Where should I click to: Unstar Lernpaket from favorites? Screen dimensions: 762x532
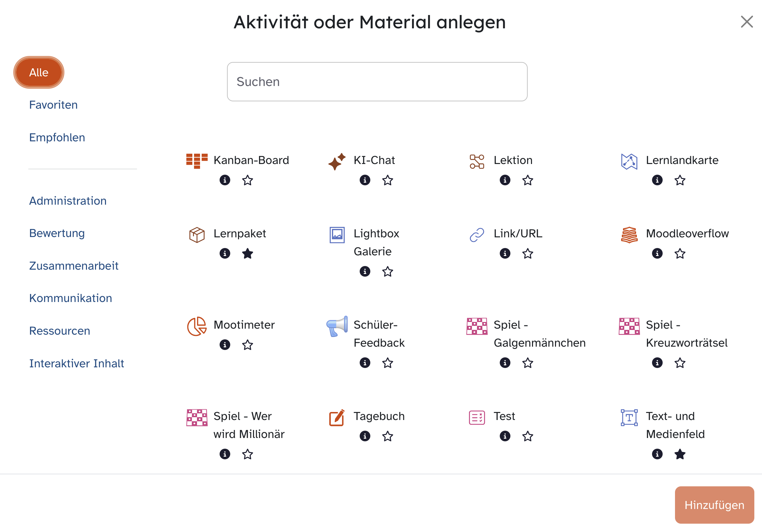pos(247,254)
